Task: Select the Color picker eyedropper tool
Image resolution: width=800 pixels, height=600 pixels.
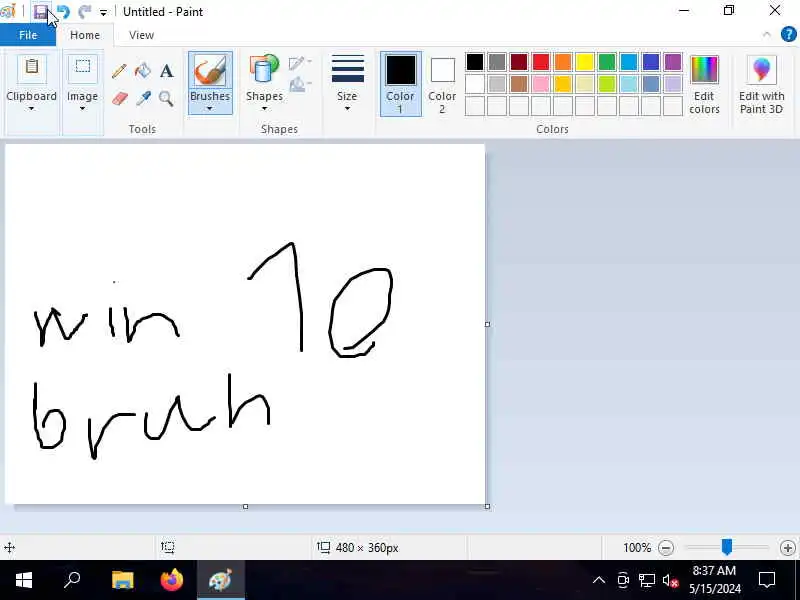Action: tap(143, 98)
